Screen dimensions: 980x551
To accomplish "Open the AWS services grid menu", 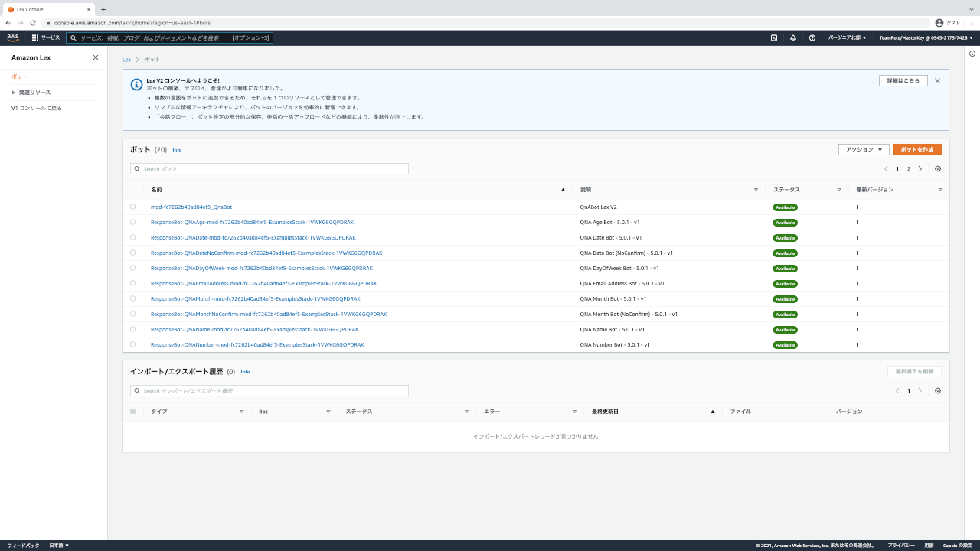I will coord(46,37).
